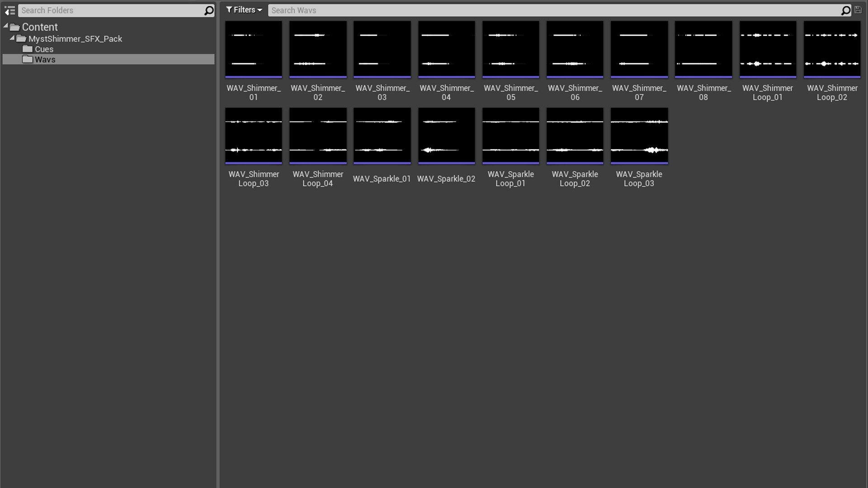The width and height of the screenshot is (868, 488).
Task: Collapse the MystShimmer_SFX_Pack expander arrow
Action: [x=12, y=38]
